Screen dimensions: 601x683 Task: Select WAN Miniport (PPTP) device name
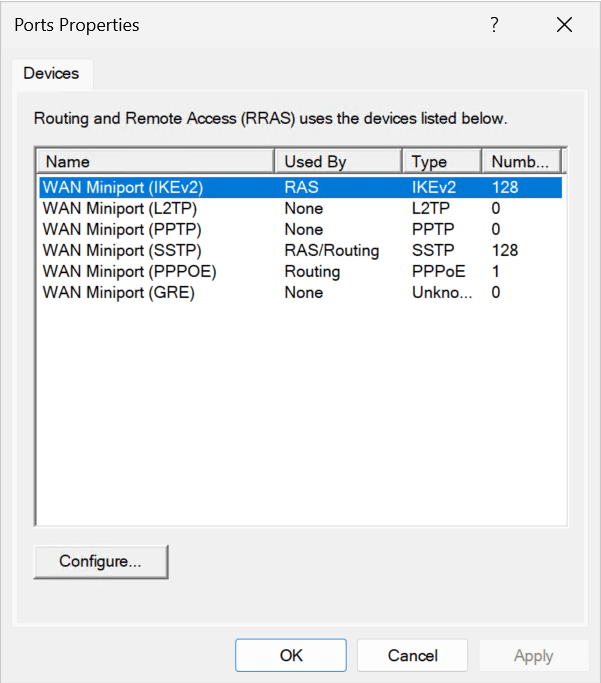point(121,229)
